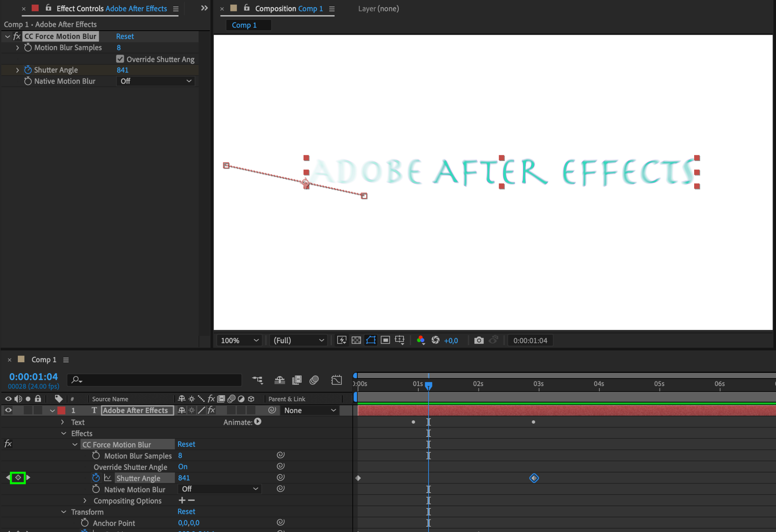Open the Graph Editor

point(336,380)
